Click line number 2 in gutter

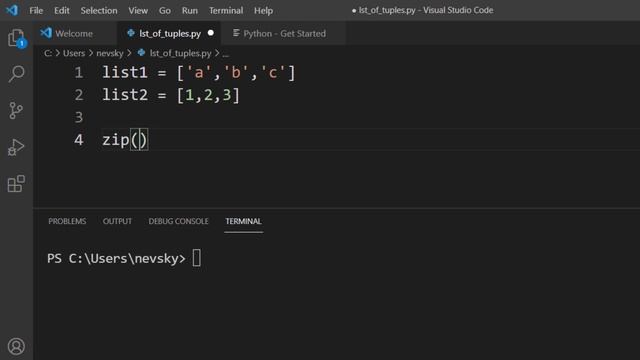78,95
